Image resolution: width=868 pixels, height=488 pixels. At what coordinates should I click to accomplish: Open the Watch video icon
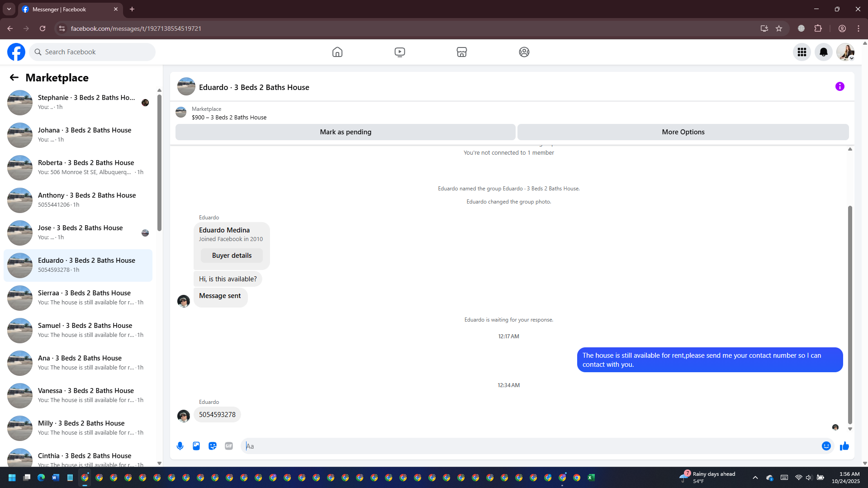[400, 52]
